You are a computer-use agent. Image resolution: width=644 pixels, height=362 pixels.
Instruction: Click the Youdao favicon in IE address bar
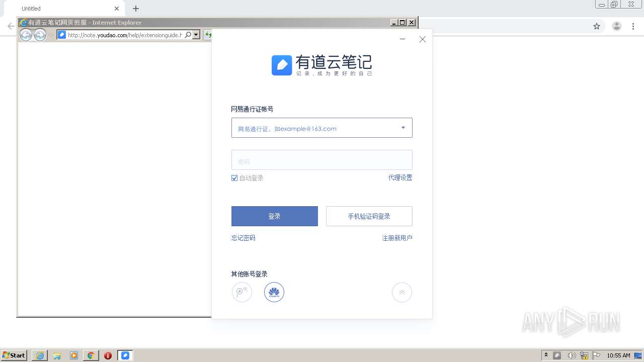[x=62, y=35]
